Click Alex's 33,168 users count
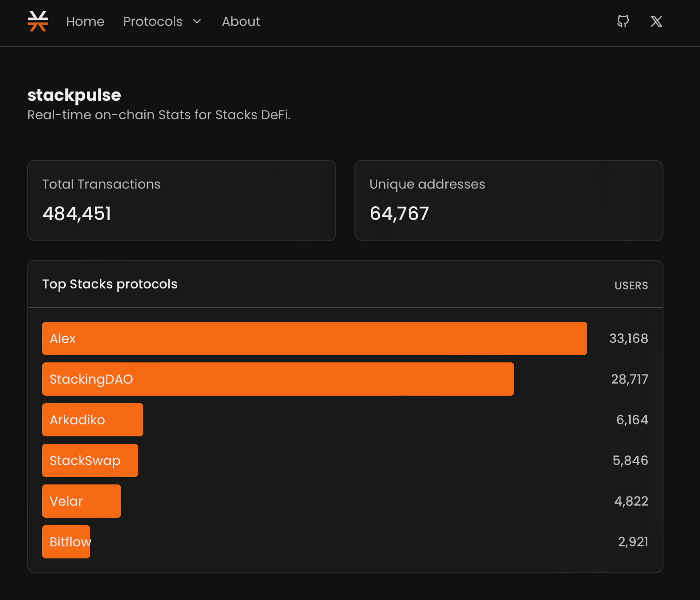 pos(629,338)
